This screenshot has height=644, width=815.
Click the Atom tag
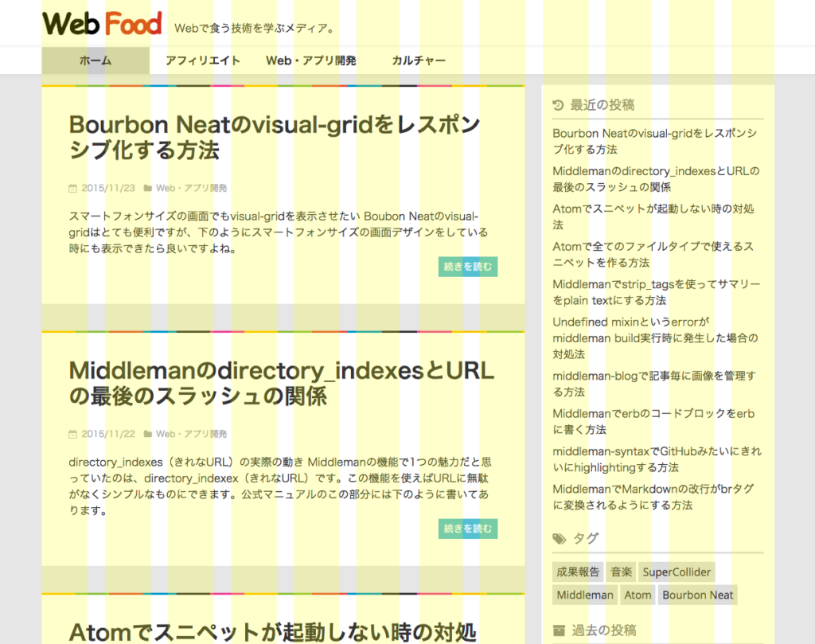click(637, 595)
